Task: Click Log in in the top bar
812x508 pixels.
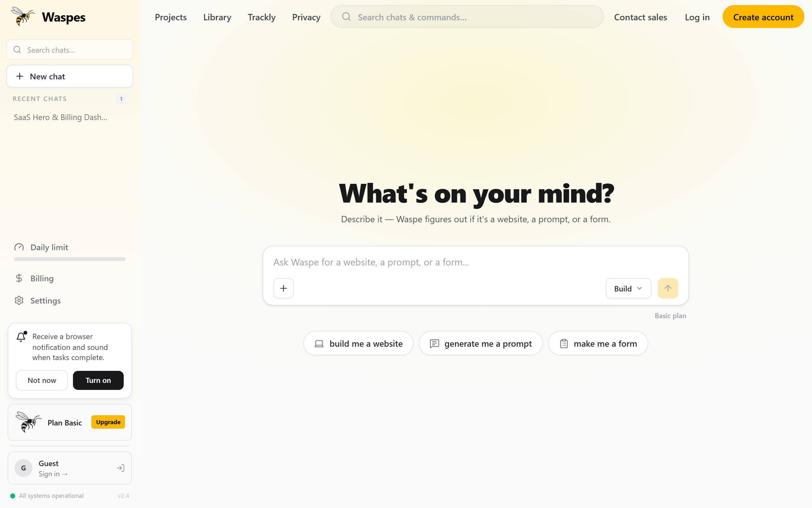Action: coord(697,17)
